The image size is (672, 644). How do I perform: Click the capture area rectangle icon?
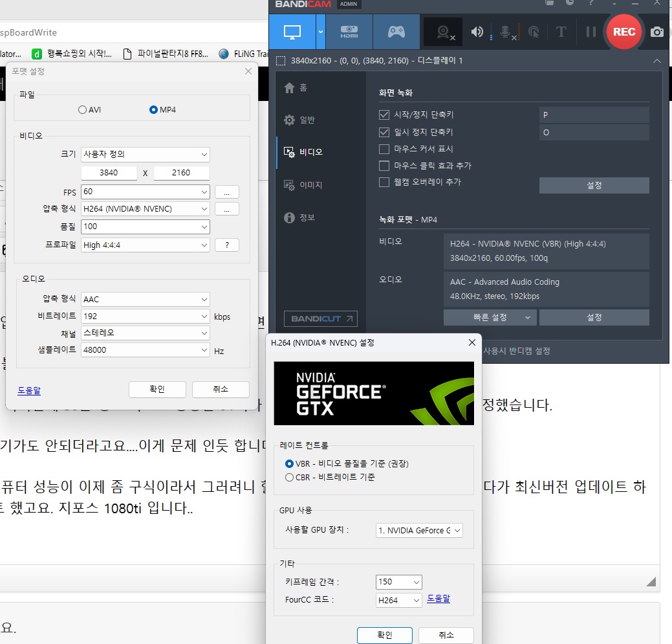281,61
